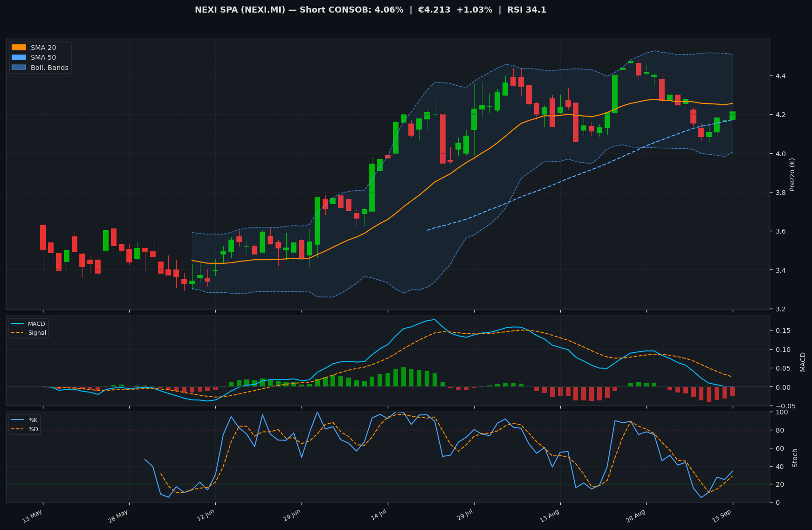Click the 14 Jul date label
The image size is (812, 530).
pos(378,516)
